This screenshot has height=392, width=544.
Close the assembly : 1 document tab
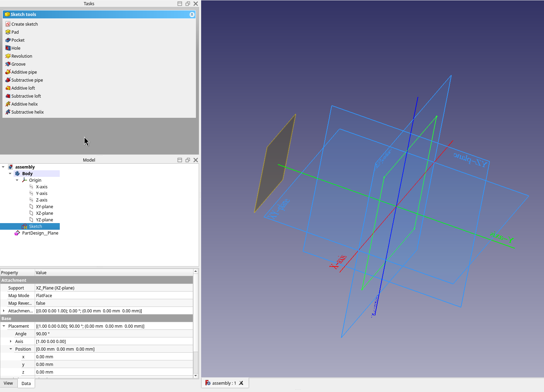[241, 383]
